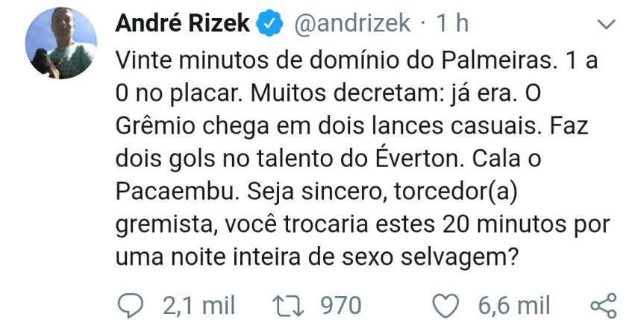
Task: Click the 6,6 mil likes count
Action: click(x=513, y=304)
